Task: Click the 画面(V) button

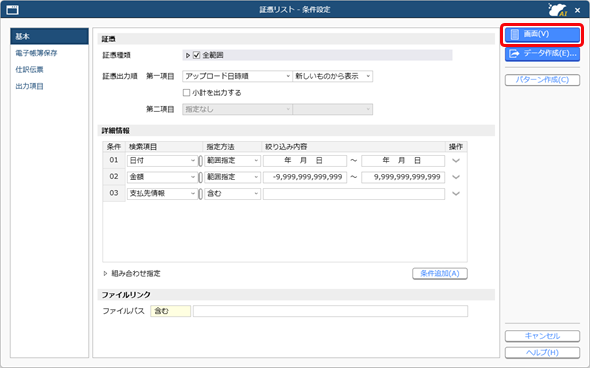Action: pos(542,34)
